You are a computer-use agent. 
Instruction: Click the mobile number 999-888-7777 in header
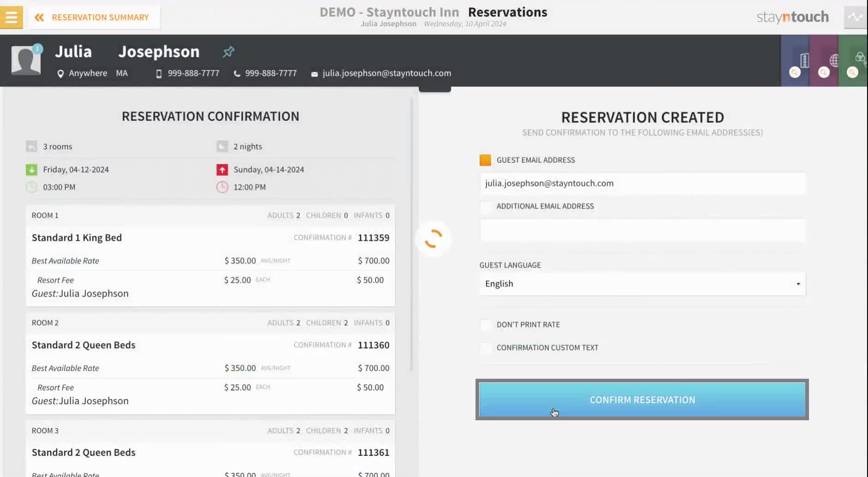193,73
